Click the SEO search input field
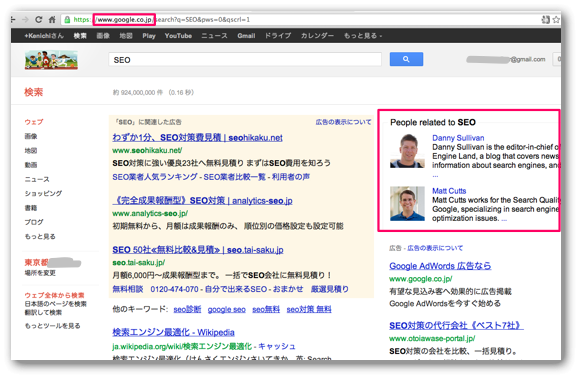The image size is (578, 377). (245, 59)
